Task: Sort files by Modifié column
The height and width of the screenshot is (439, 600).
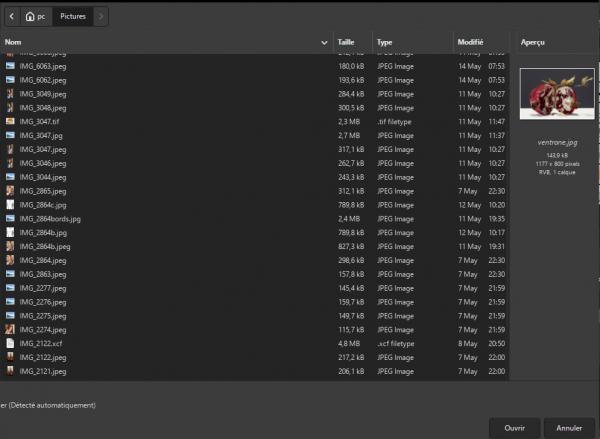Action: (470, 42)
